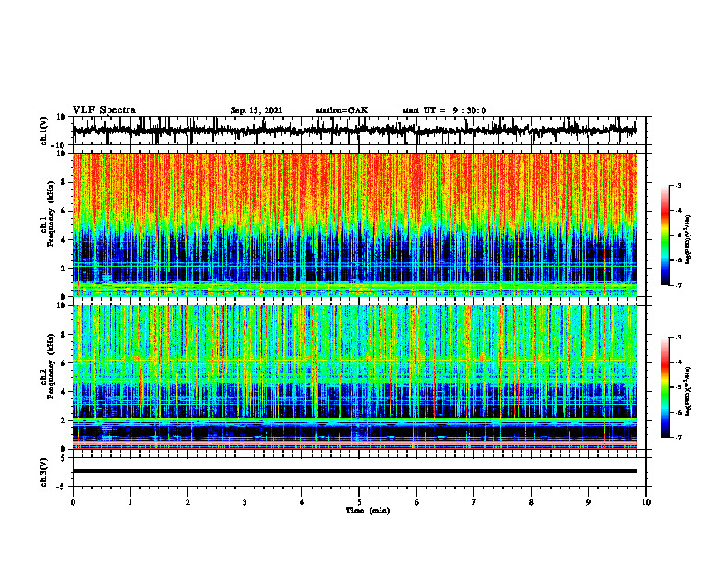Click the date 'Sep. 15, 2021'

256,110
